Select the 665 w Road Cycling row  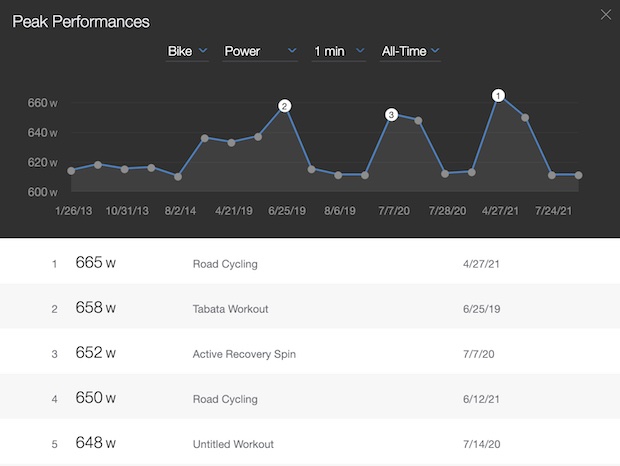[310, 264]
